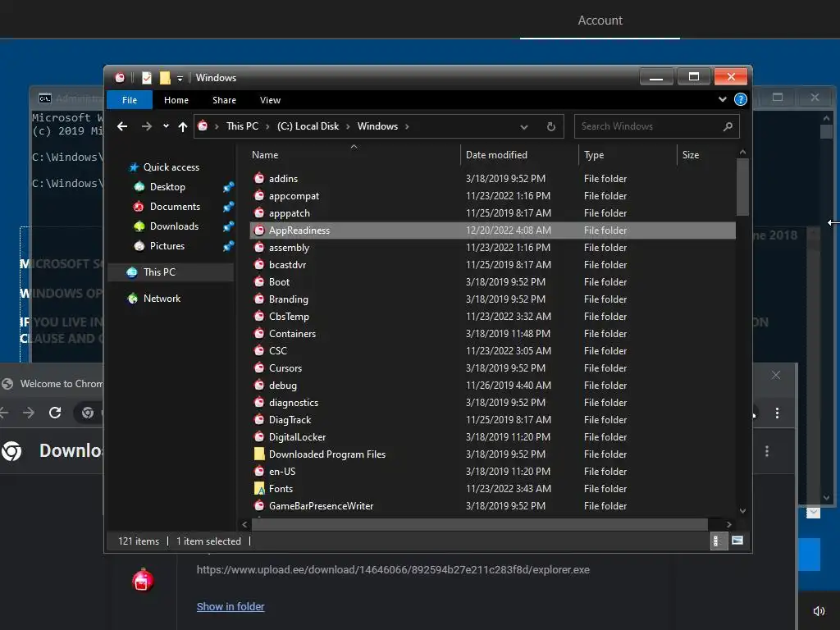The image size is (840, 630).
Task: Click the horizontal scrollbar in file list
Action: pyautogui.click(x=479, y=524)
